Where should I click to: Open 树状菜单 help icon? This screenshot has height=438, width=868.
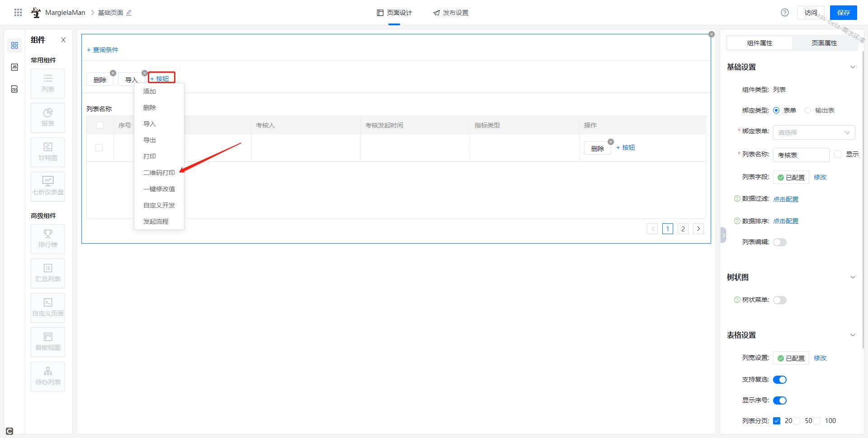coord(737,300)
